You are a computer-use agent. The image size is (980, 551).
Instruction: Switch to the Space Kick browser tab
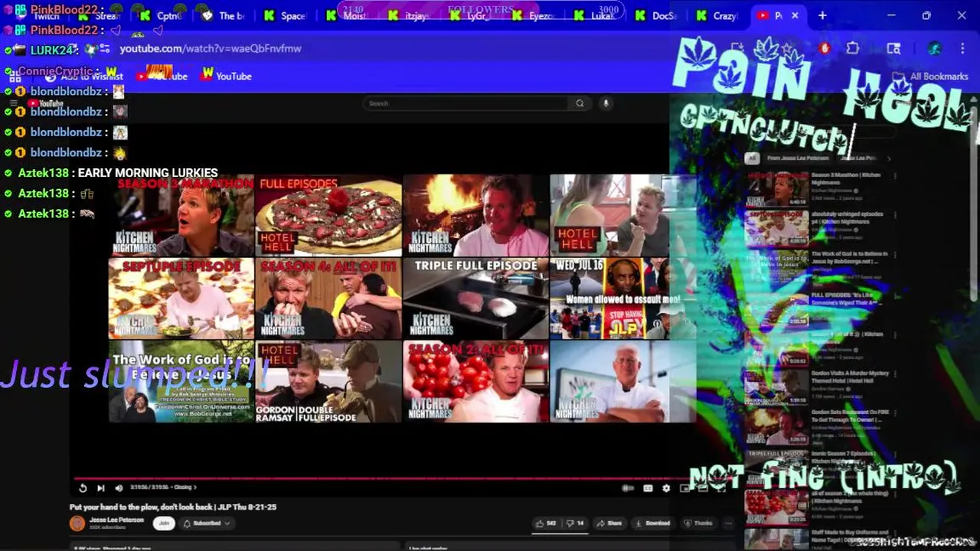(284, 15)
